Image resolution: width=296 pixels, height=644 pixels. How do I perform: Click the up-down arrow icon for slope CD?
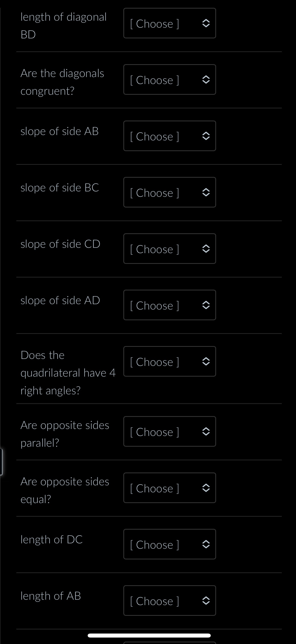pos(206,249)
